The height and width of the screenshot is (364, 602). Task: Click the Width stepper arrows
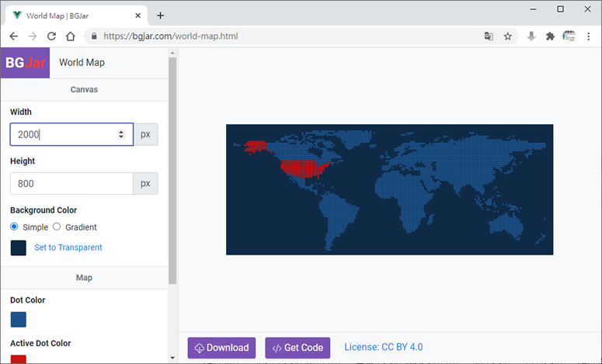121,134
